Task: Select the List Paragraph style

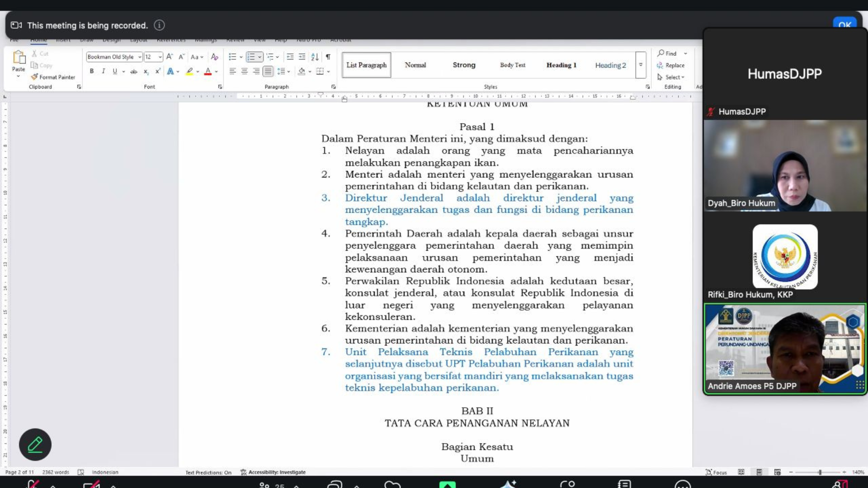Action: (x=367, y=65)
